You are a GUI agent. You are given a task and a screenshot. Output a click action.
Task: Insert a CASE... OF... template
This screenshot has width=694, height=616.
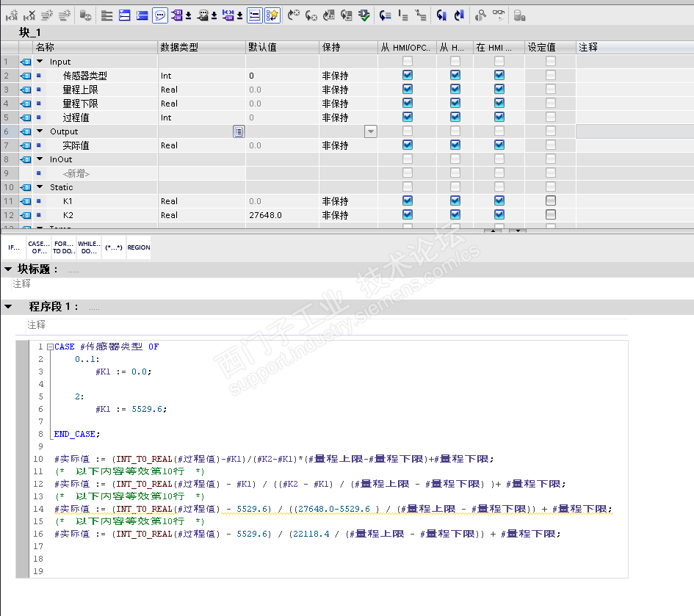click(x=39, y=247)
